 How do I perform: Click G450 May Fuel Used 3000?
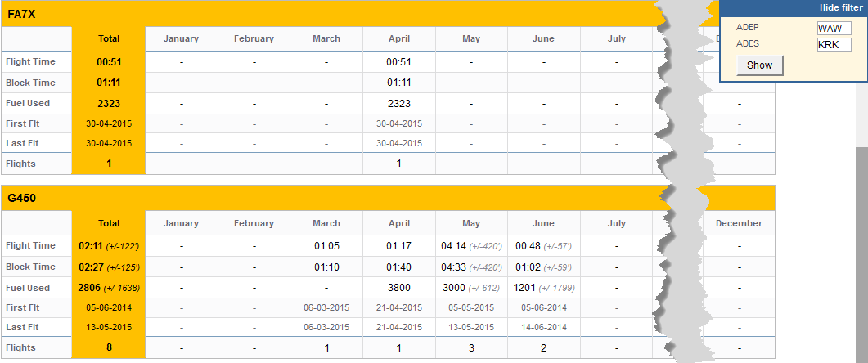[472, 288]
